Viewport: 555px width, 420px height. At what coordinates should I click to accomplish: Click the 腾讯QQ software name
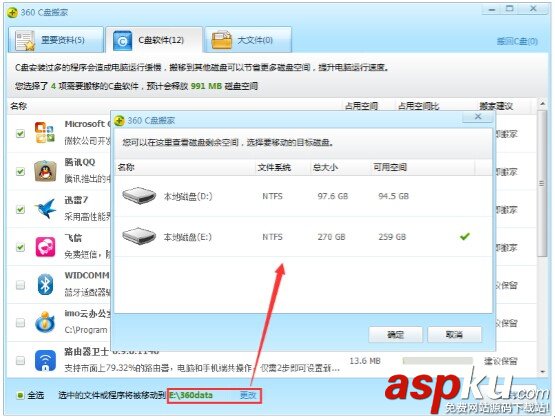(x=80, y=162)
